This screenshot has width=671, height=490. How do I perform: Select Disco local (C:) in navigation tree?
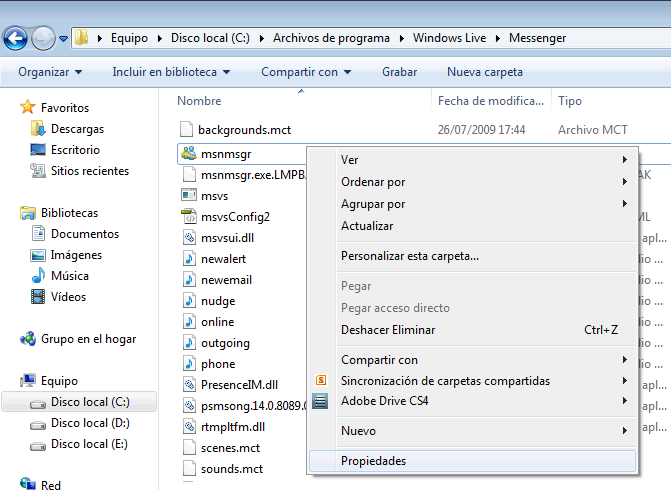pyautogui.click(x=80, y=402)
